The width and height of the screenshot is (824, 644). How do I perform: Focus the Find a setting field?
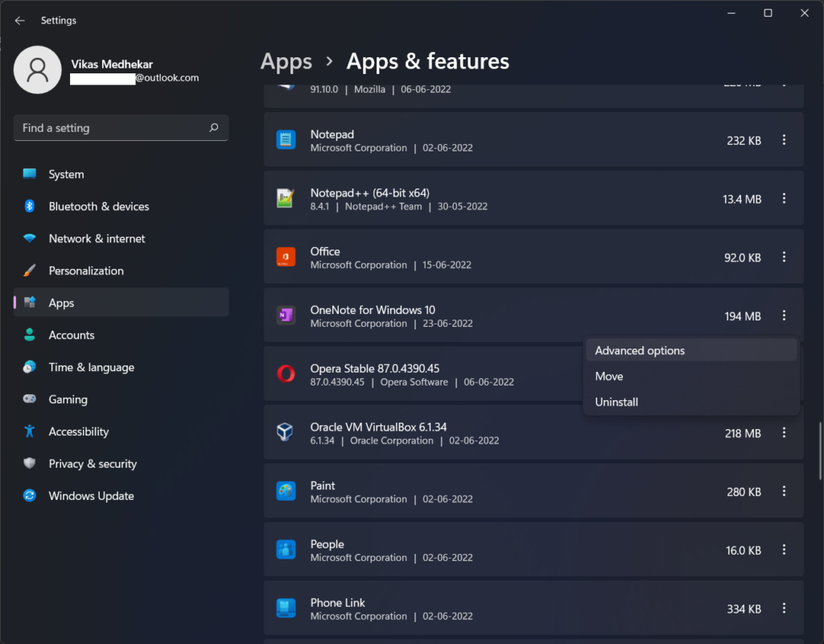pos(121,128)
